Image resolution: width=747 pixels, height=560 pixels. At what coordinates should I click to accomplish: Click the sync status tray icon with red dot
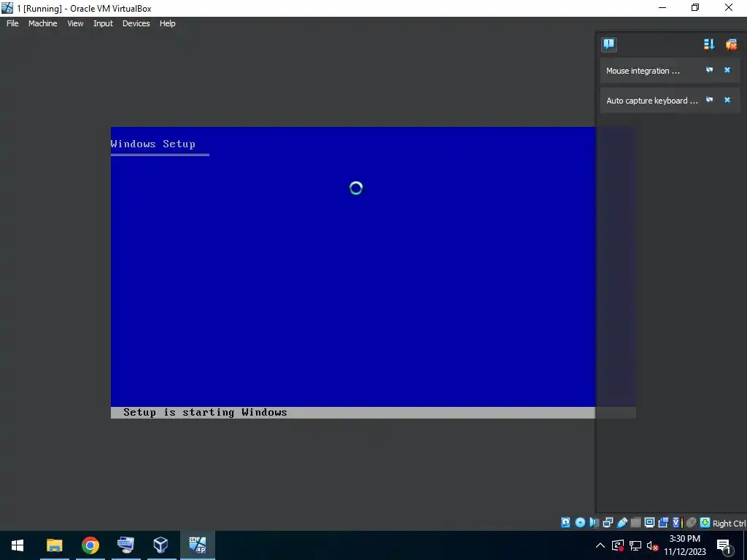pyautogui.click(x=617, y=545)
